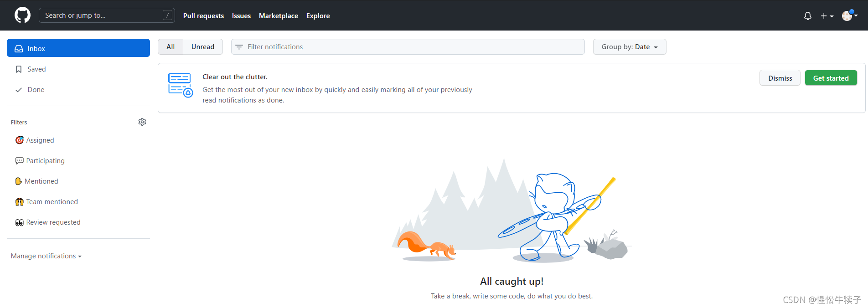The width and height of the screenshot is (868, 308).
Task: Click the Clear out the clutter inbox illustration
Action: [181, 85]
